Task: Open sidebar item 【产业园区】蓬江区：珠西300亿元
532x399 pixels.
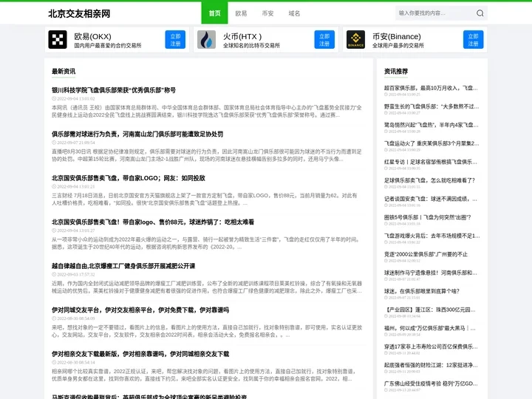Action: (429, 310)
